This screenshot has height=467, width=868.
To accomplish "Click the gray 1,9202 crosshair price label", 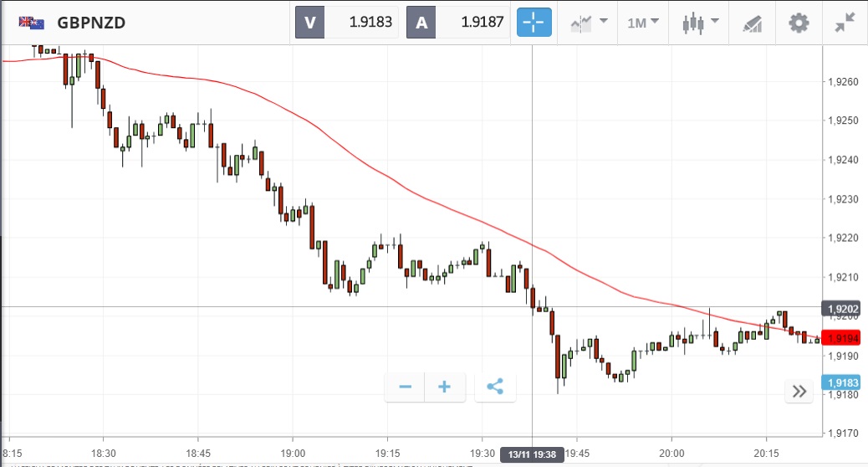I will (x=844, y=308).
